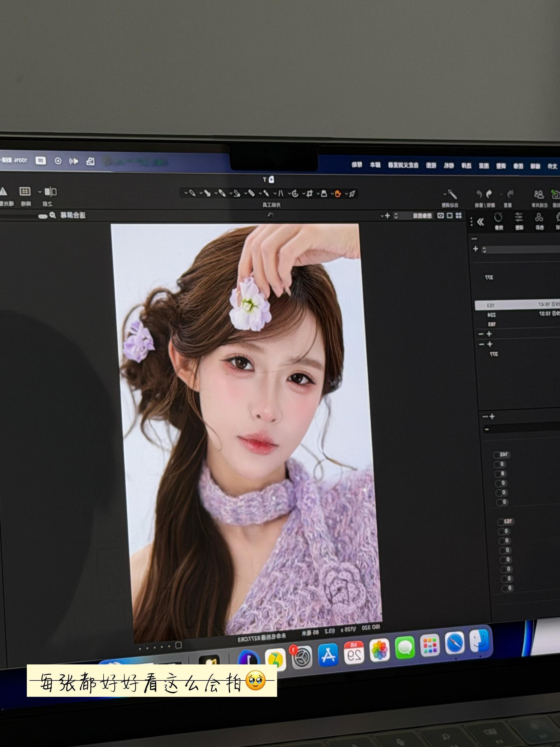Open the 图层 (Layer) menu
560x747 pixels.
[484, 166]
